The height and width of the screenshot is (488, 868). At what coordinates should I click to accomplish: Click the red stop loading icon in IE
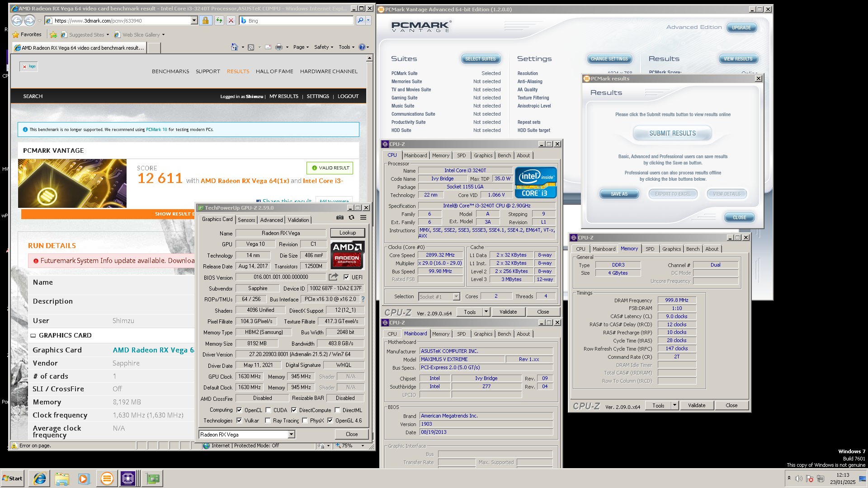pos(231,20)
